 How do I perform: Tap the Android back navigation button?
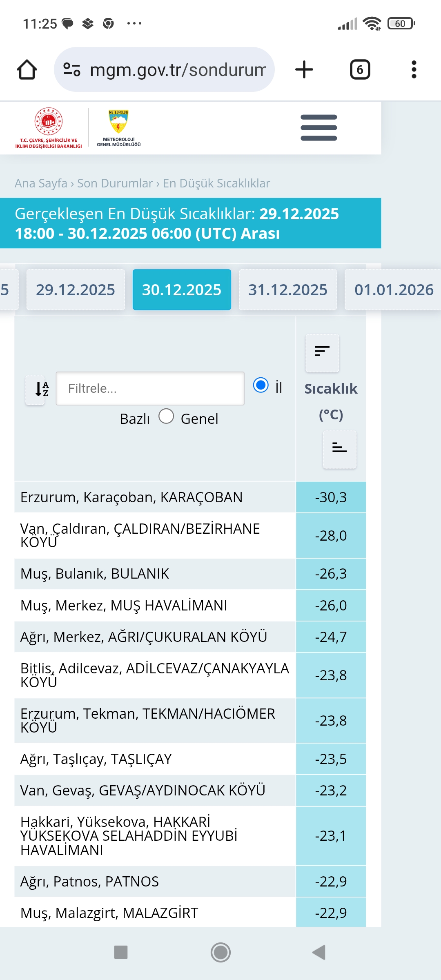pos(319,952)
